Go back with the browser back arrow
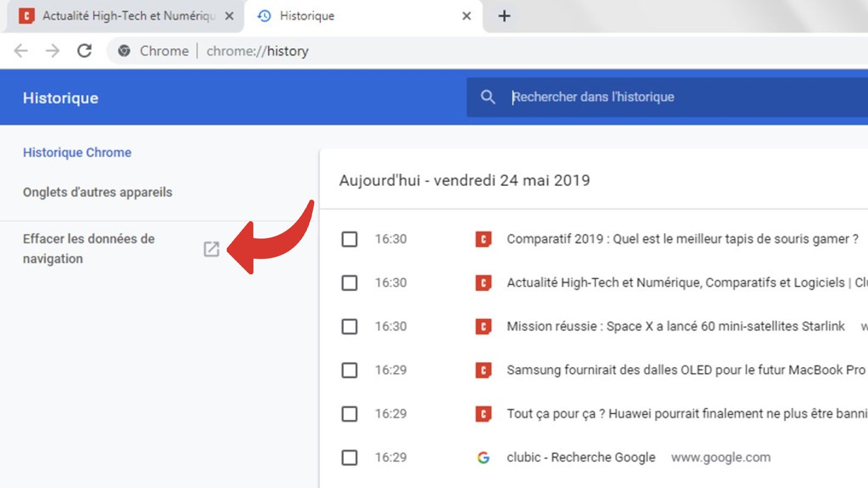The image size is (868, 488). point(21,51)
